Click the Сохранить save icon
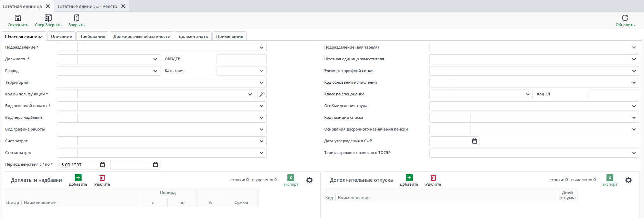The image size is (644, 218). [18, 18]
